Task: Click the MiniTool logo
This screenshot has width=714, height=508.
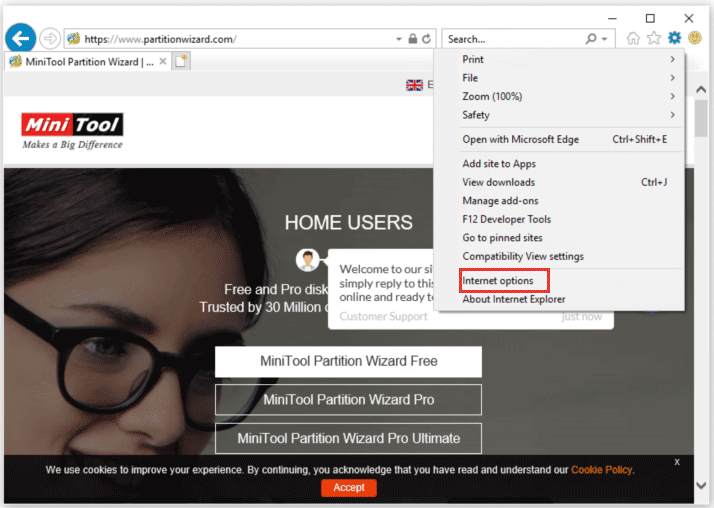Action: point(72,131)
